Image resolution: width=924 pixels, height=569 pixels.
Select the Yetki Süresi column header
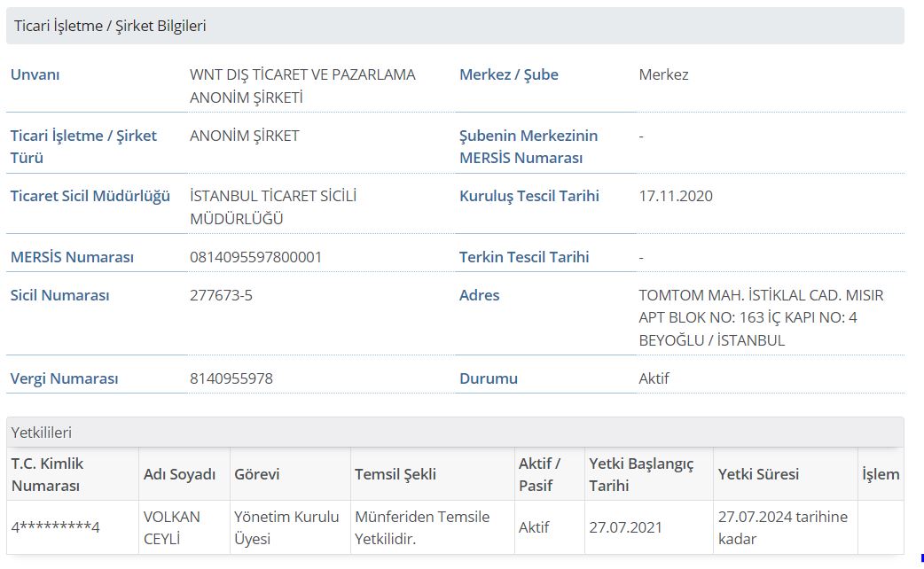[x=758, y=474]
